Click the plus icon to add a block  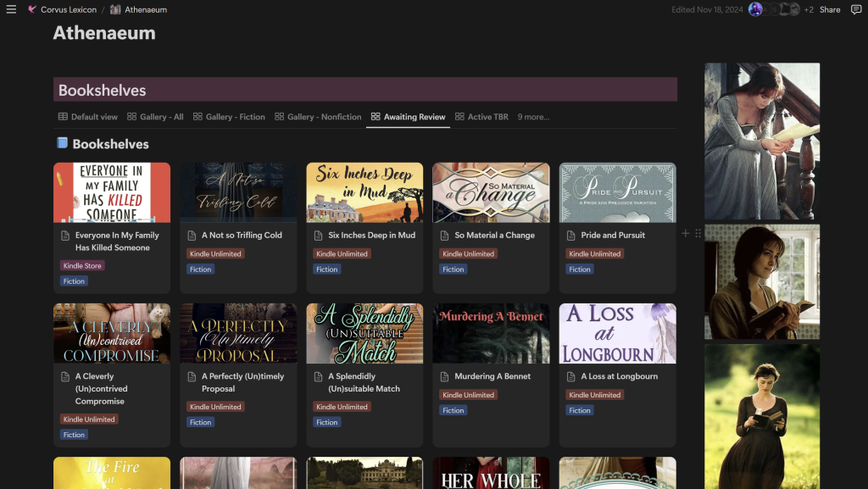686,233
